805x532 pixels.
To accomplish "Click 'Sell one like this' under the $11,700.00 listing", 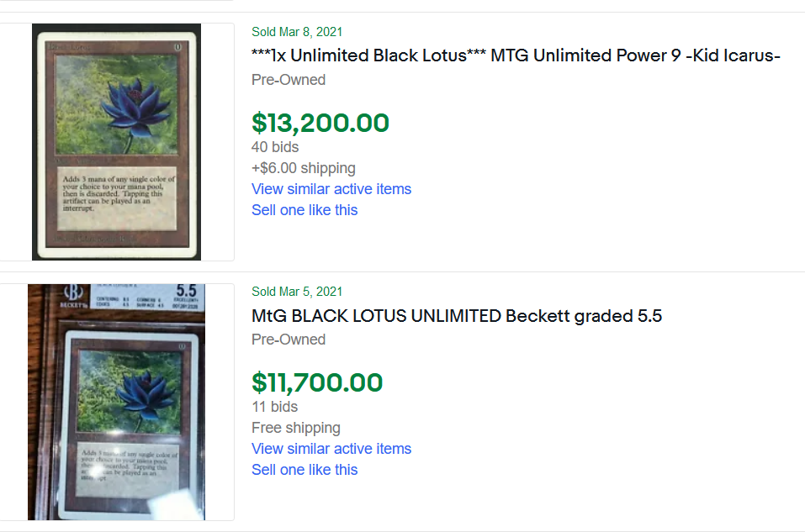I will (305, 470).
